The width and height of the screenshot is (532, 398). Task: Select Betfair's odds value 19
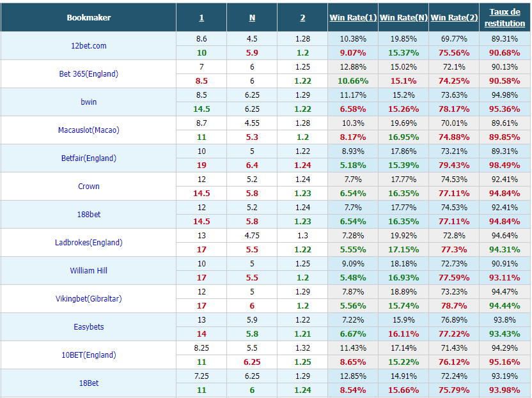pyautogui.click(x=201, y=165)
